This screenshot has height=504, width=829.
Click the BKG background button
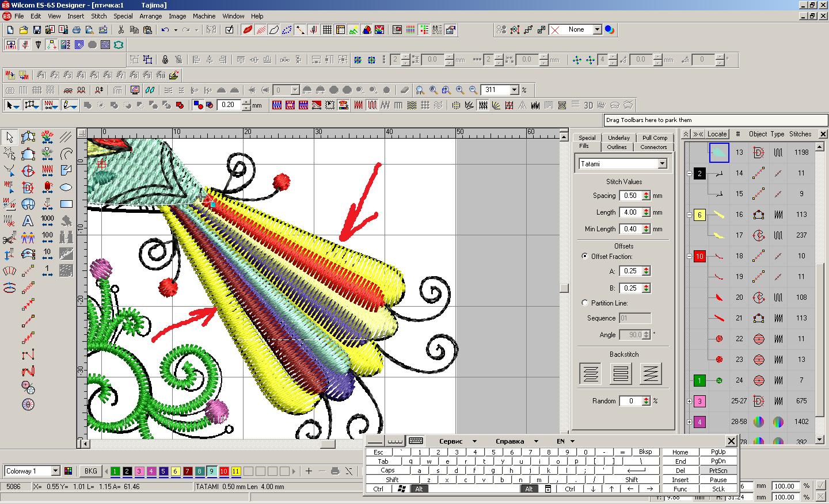coord(90,471)
